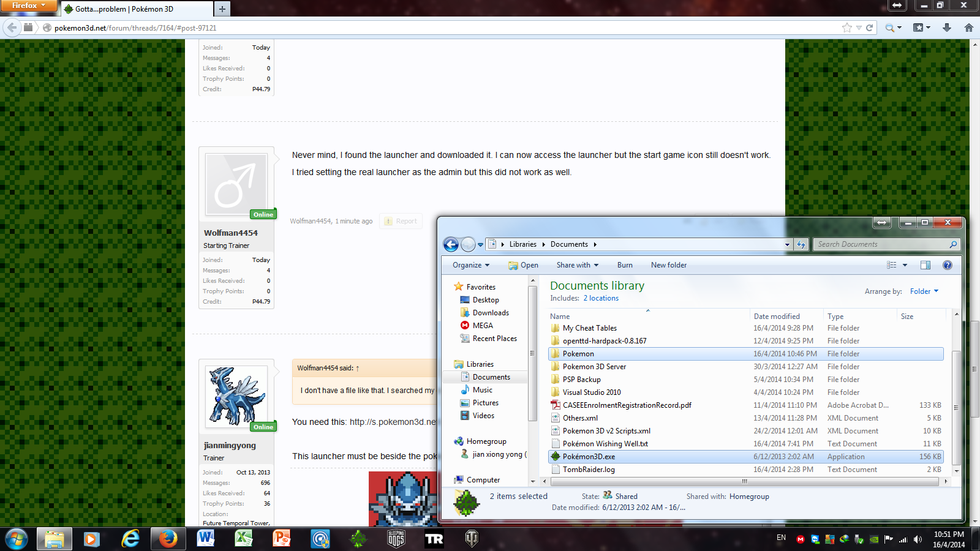Open Excel from the taskbar
Viewport: 980px width, 551px height.
click(x=244, y=539)
